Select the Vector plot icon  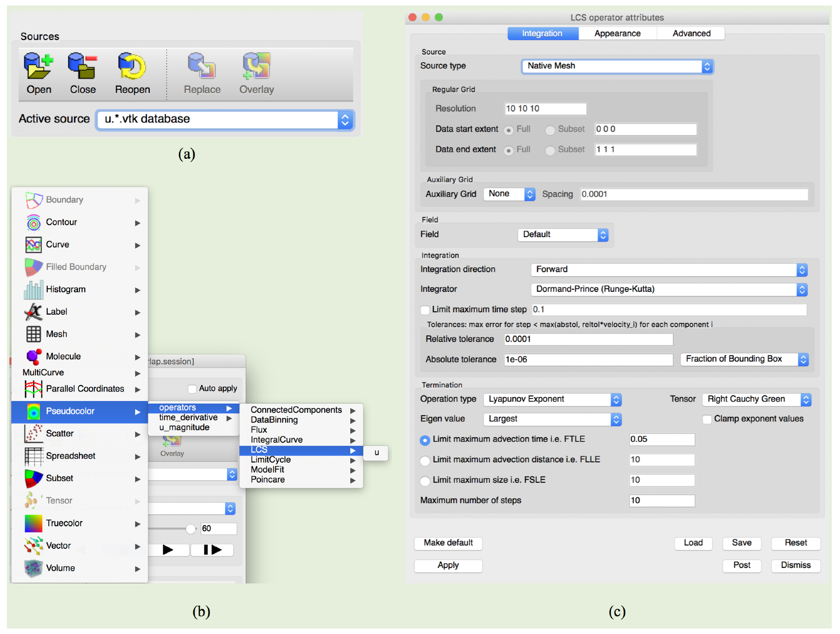[x=34, y=545]
